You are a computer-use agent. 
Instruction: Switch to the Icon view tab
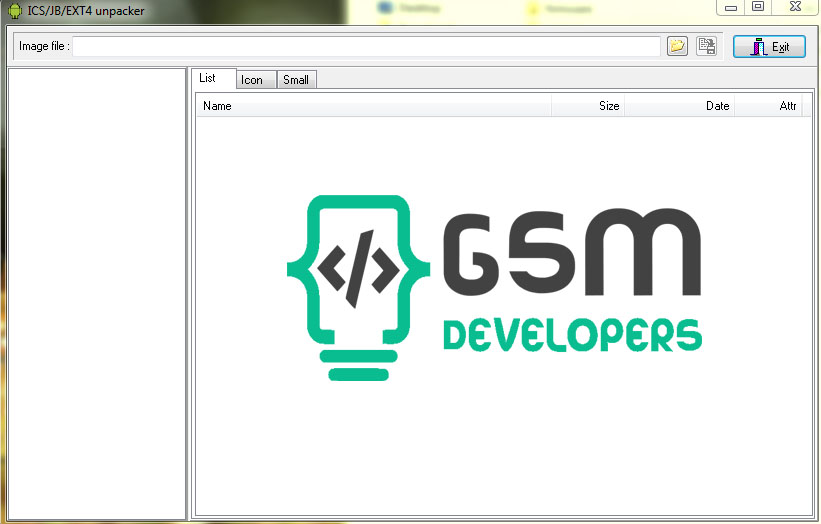coord(256,80)
